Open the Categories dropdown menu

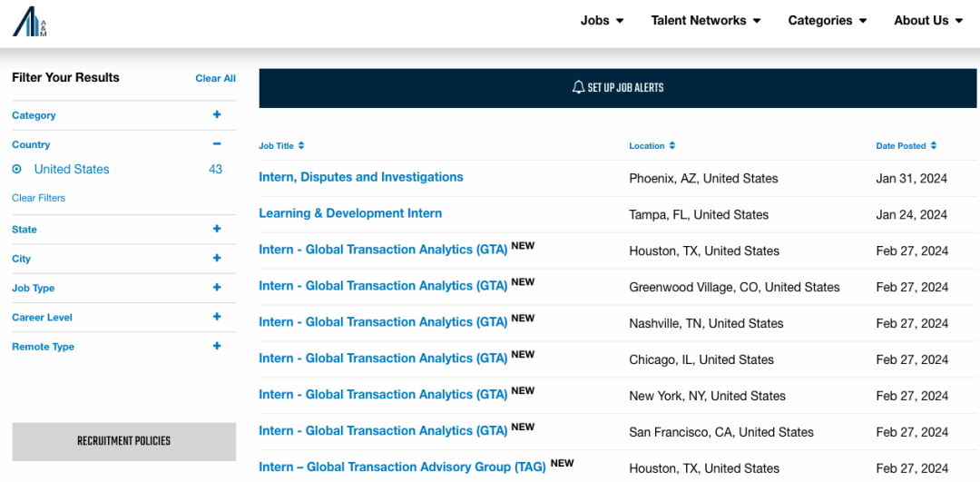[827, 21]
